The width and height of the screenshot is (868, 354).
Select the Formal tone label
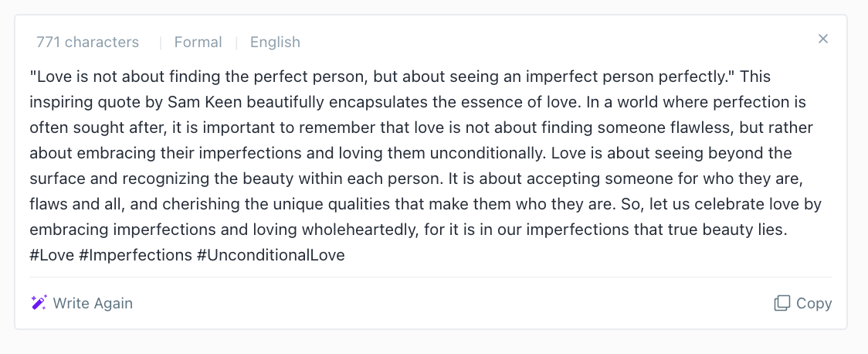pos(198,42)
